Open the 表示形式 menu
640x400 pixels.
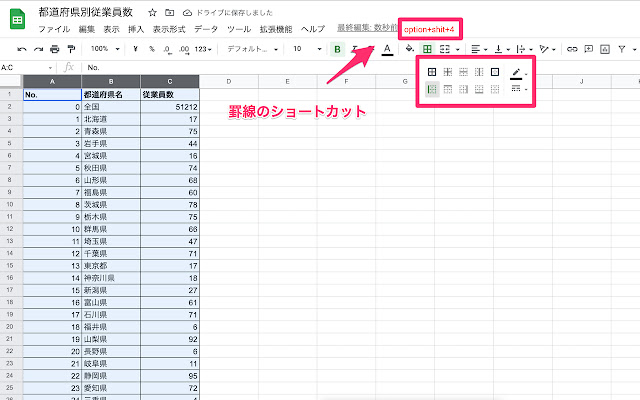click(169, 29)
